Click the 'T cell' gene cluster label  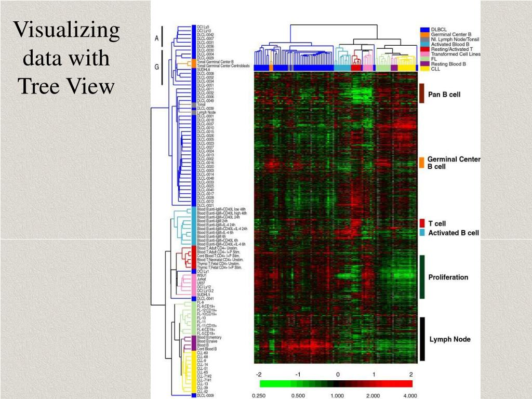coord(437,223)
